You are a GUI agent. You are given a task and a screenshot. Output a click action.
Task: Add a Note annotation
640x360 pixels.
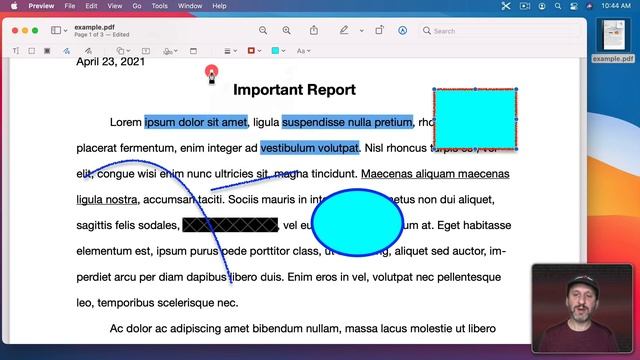click(193, 51)
